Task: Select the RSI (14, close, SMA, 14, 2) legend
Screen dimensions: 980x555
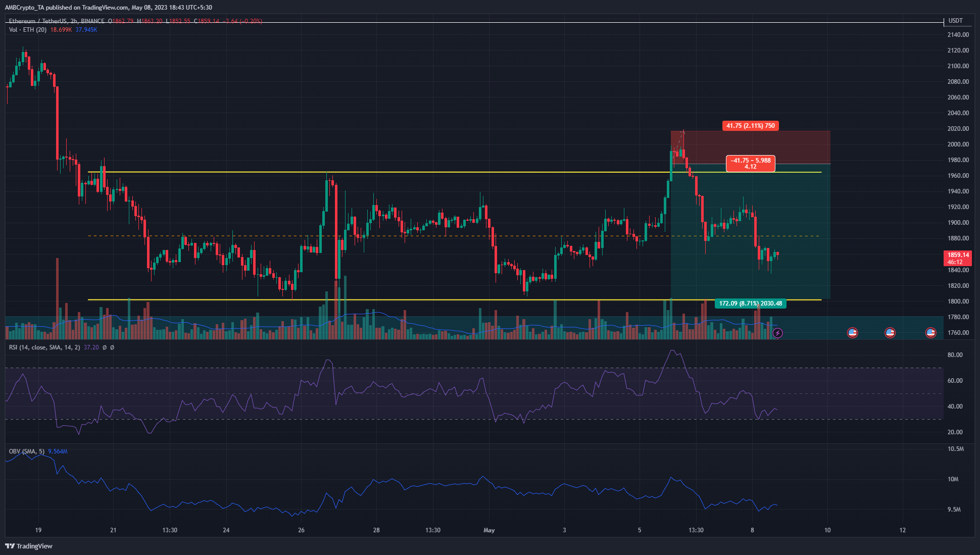Action: click(44, 347)
